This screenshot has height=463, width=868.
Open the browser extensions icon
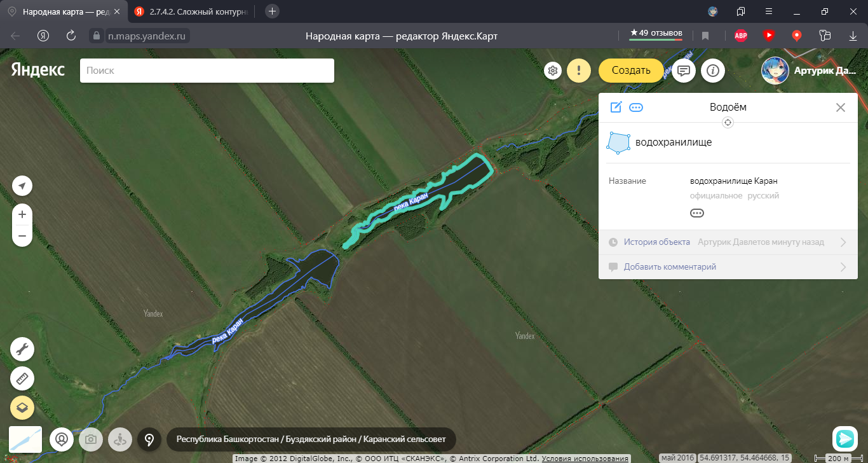coord(825,36)
